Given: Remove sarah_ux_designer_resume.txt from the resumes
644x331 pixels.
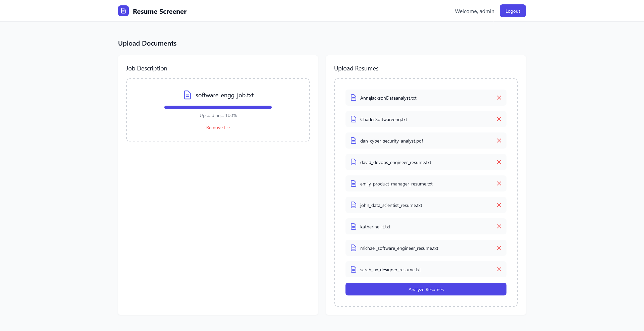Looking at the screenshot, I should 499,269.
